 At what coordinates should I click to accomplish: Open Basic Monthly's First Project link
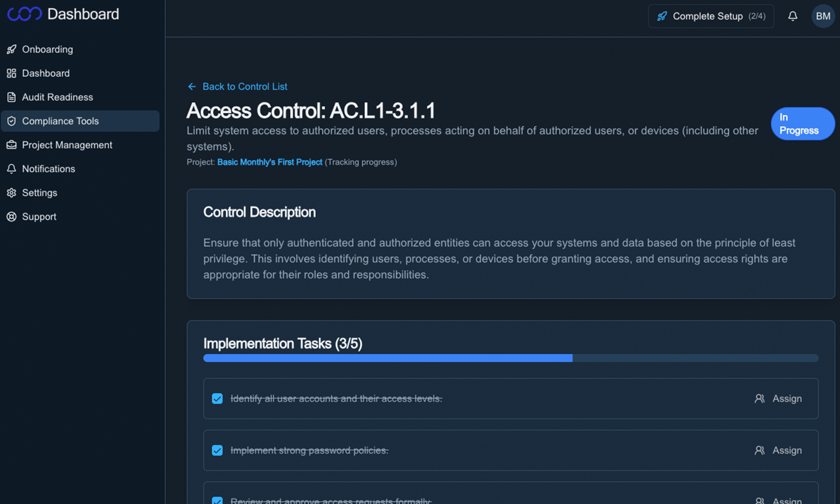(270, 162)
